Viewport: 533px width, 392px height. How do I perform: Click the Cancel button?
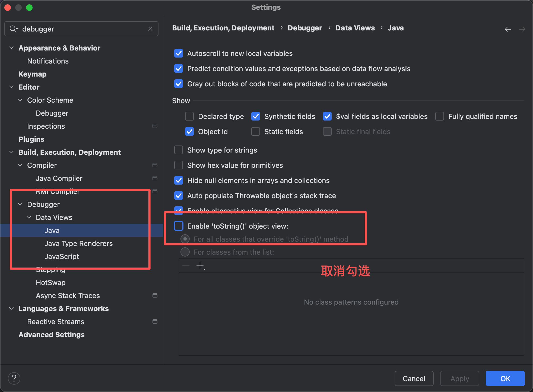pyautogui.click(x=414, y=378)
